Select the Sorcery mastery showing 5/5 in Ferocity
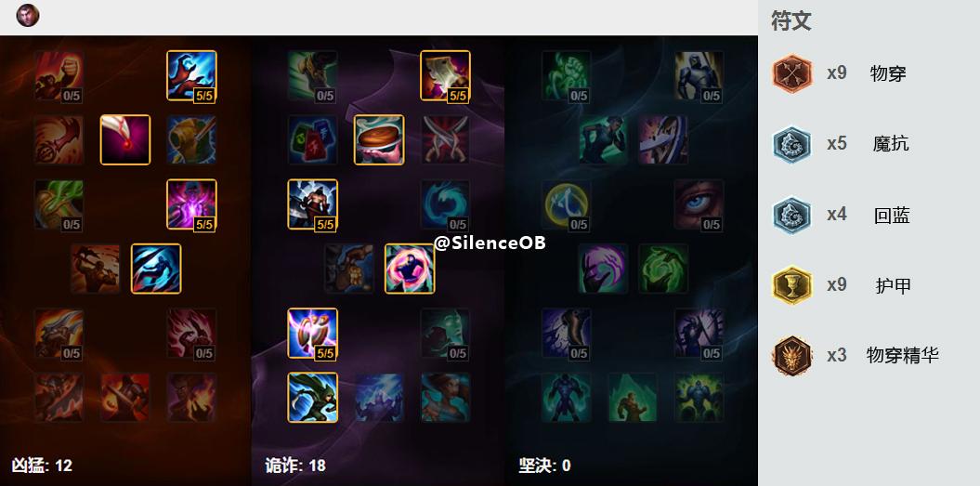 point(192,75)
